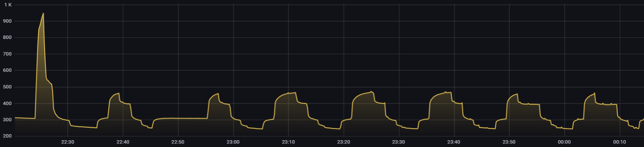Click the 23:20 time axis label
The height and width of the screenshot is (147, 644).
[343, 142]
